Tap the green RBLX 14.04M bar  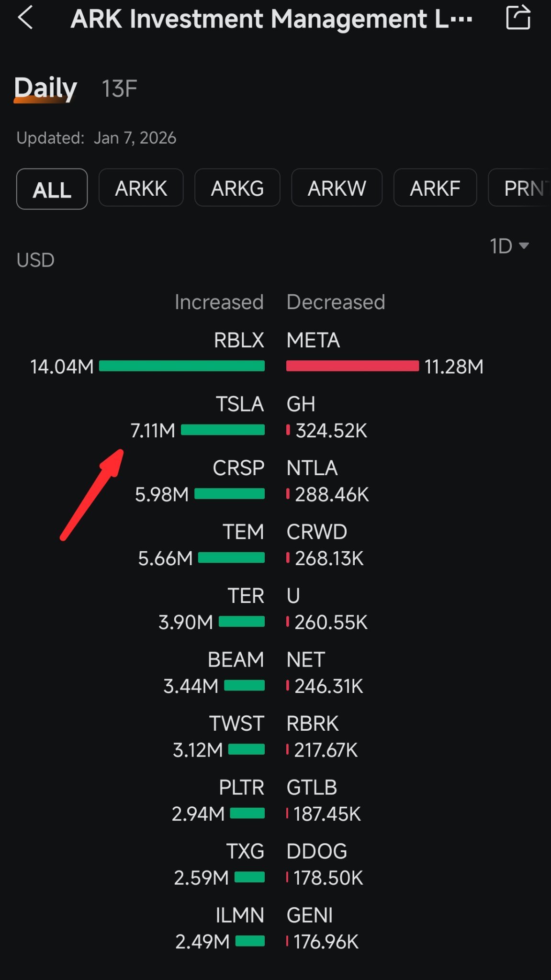tap(181, 366)
